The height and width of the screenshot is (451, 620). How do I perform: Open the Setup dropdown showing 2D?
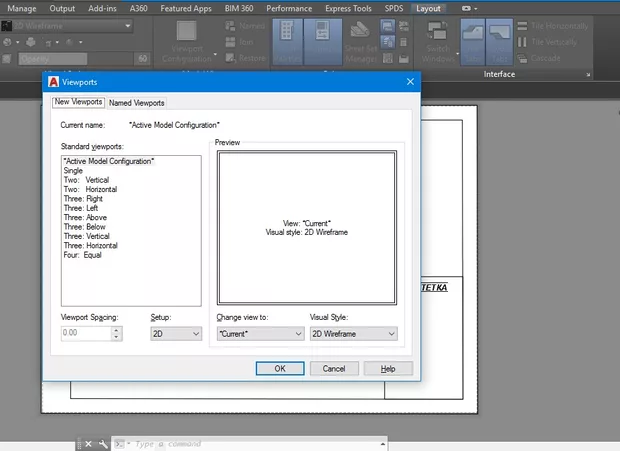(176, 334)
